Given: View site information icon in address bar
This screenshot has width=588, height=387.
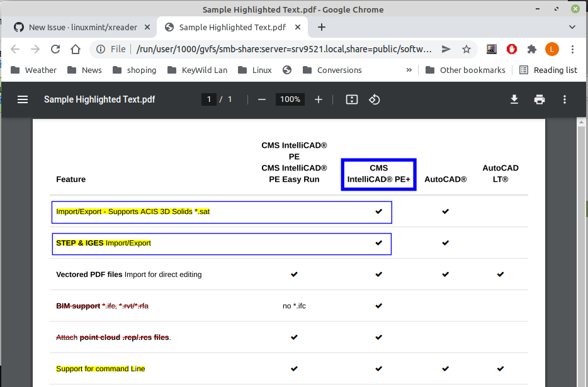Looking at the screenshot, I should click(x=101, y=49).
